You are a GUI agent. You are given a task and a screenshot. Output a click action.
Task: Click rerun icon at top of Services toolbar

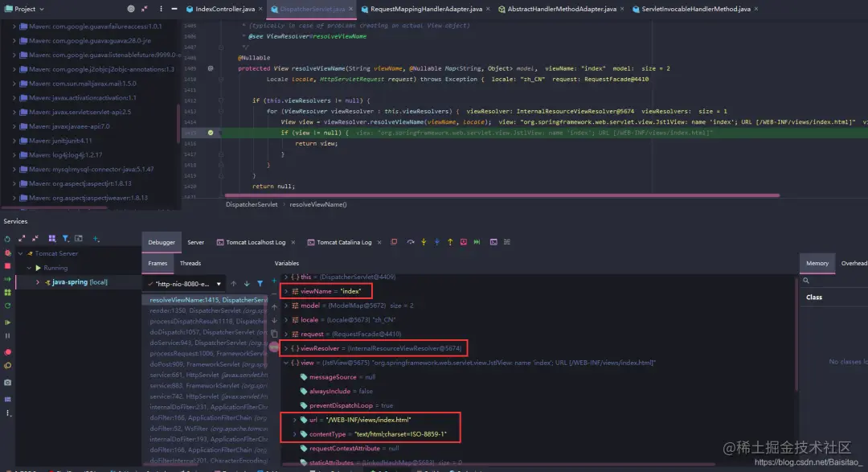pos(7,239)
